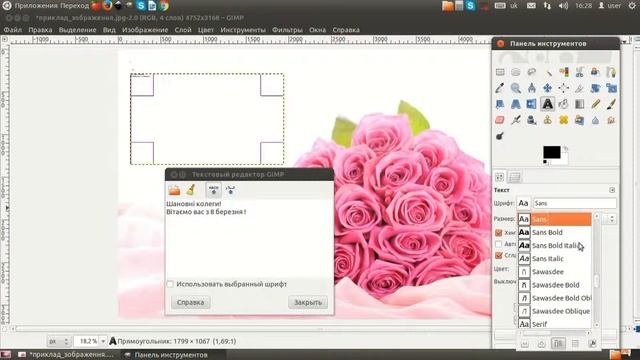640x360 pixels.
Task: Select the Rotate tool
Action: click(595, 88)
